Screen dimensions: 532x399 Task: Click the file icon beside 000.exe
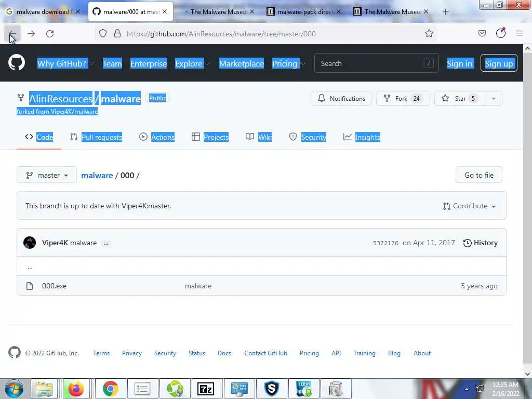[x=30, y=286]
